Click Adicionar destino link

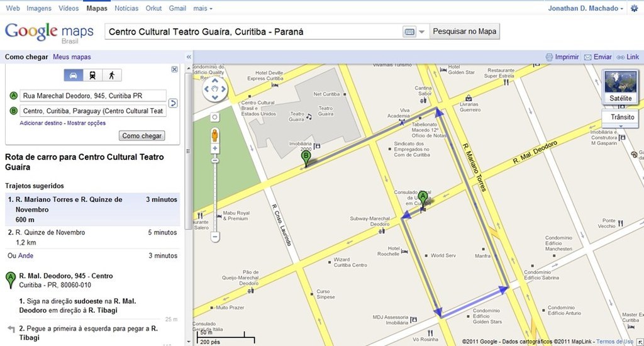pyautogui.click(x=41, y=123)
